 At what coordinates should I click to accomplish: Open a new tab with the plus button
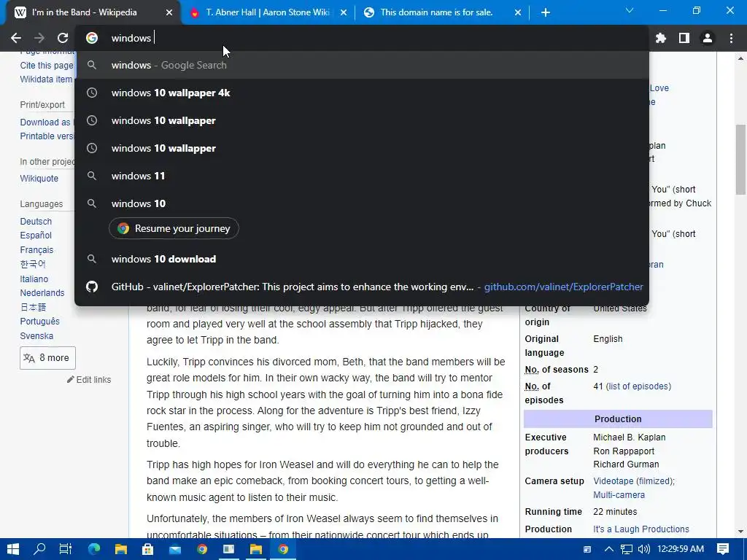pyautogui.click(x=546, y=12)
